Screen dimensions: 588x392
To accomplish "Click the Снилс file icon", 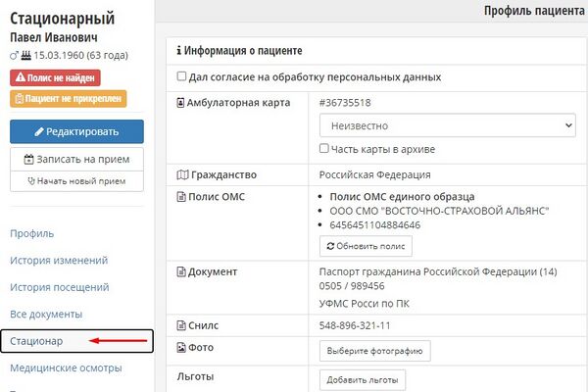I will [181, 325].
